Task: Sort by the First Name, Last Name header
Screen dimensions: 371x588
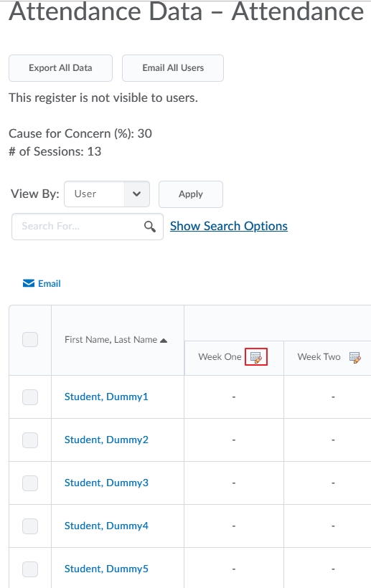Action: pyautogui.click(x=111, y=340)
